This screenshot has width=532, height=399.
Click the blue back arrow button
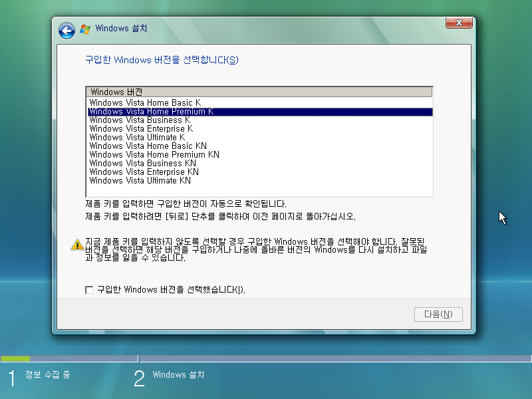click(x=66, y=31)
